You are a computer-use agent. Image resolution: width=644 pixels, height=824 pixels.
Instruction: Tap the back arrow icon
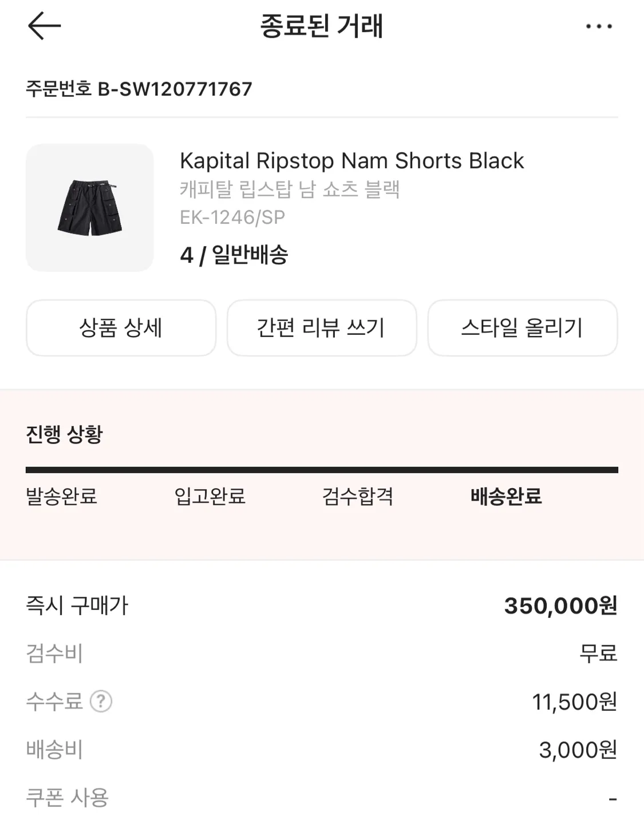coord(44,26)
